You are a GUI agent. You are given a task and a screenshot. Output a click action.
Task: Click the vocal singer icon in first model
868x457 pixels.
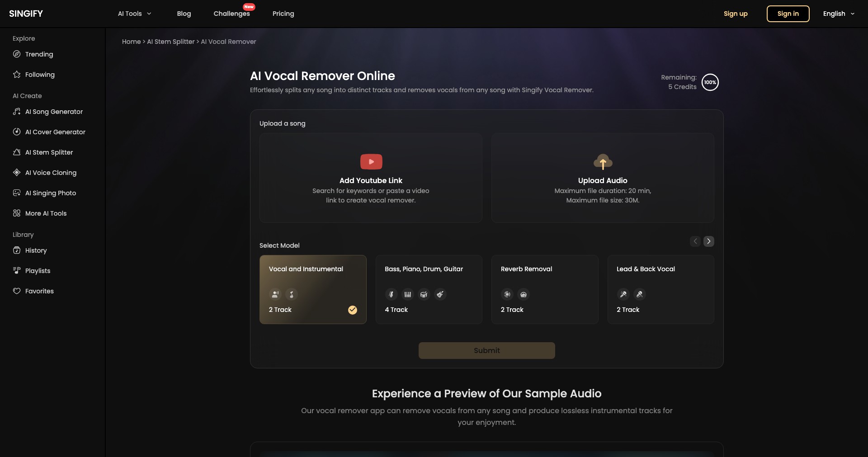(x=275, y=295)
